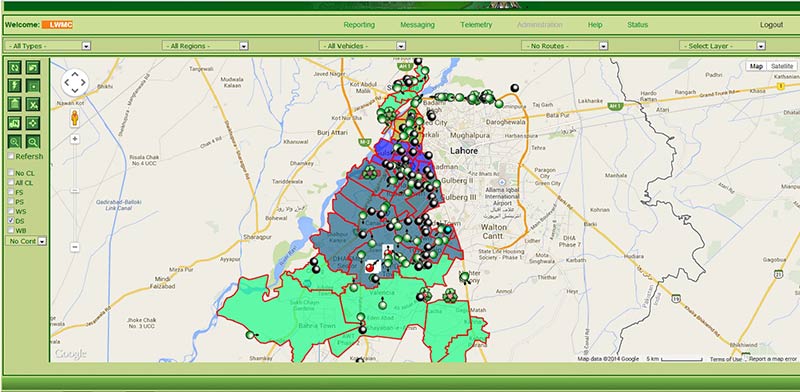
Task: Pan the map up with the arrow control
Action: [75, 75]
